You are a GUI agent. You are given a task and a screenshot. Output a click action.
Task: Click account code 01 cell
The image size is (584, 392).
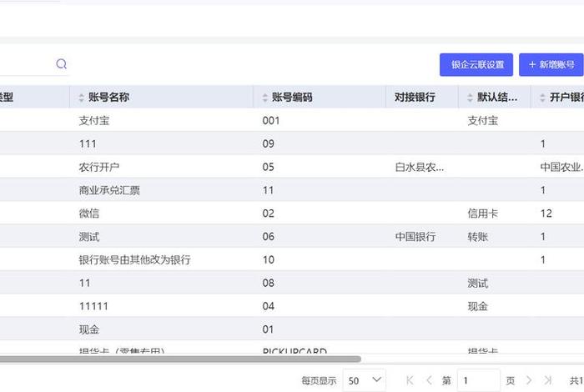[268, 329]
